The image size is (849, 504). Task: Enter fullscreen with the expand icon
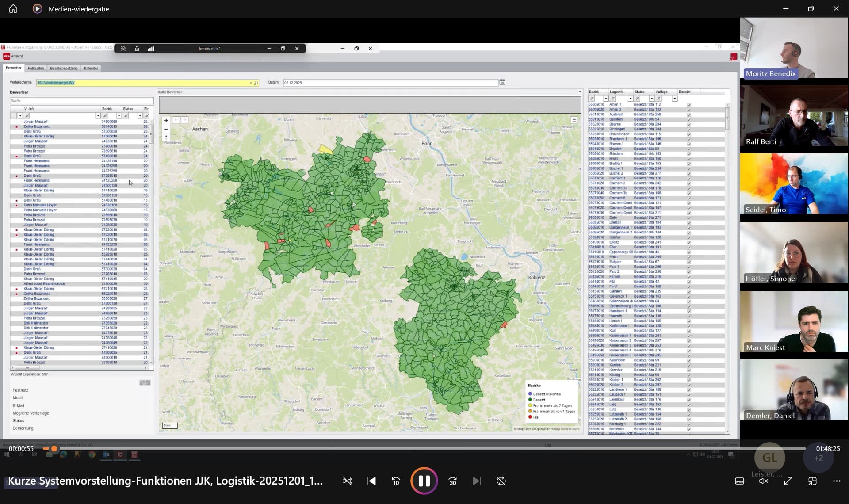(x=788, y=481)
